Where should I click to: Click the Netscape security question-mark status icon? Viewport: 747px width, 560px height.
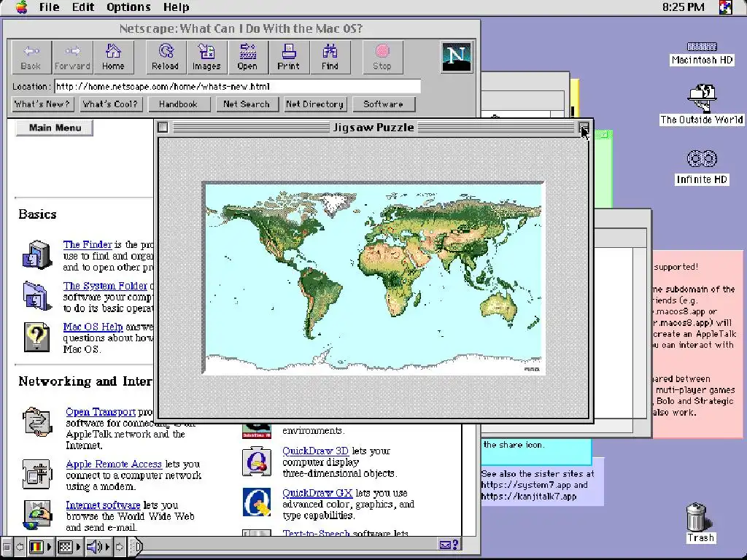pos(455,545)
